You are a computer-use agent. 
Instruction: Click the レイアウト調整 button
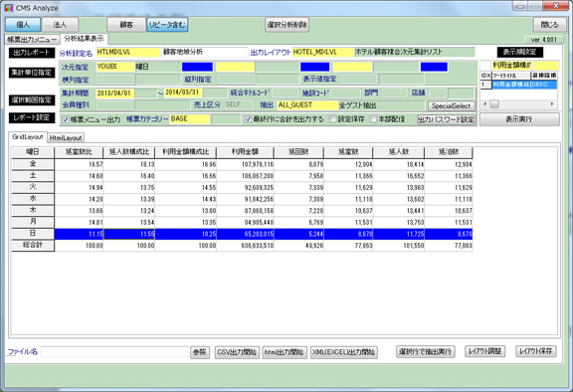(484, 351)
